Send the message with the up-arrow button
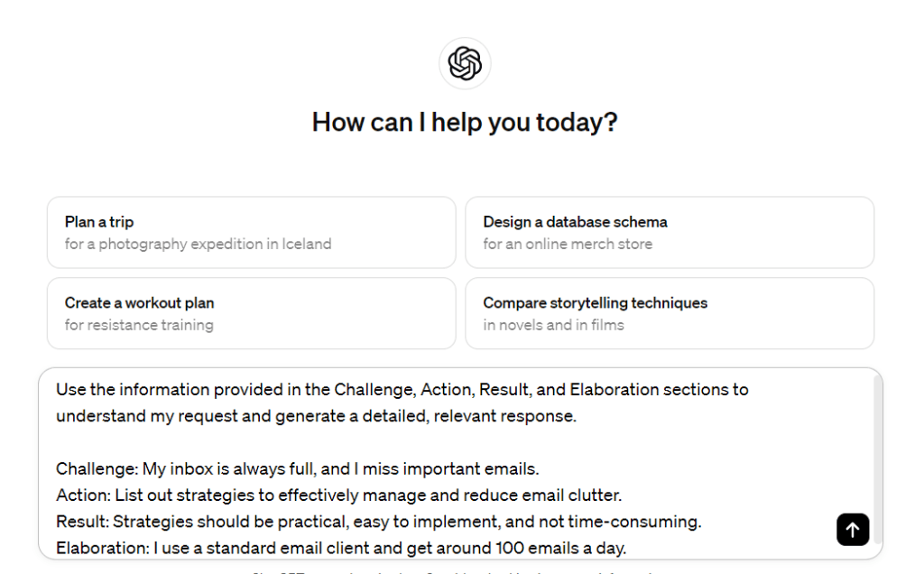924x574 pixels. [853, 529]
